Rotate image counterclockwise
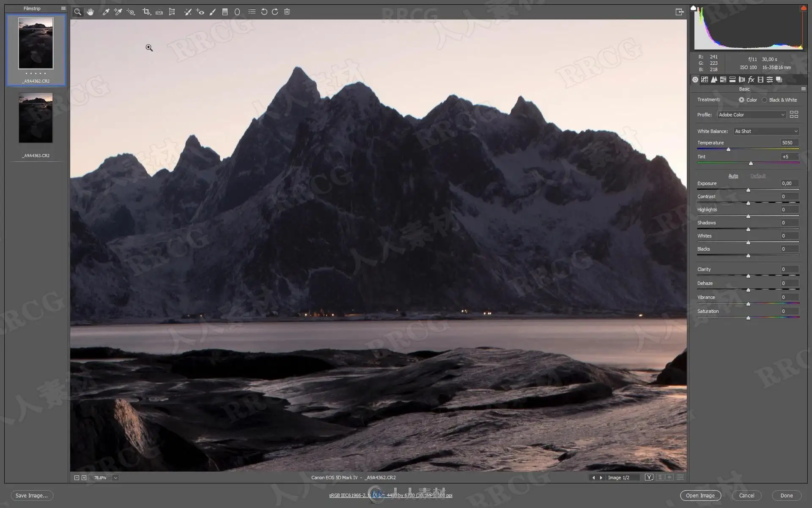Screen dimensions: 812x508 (x=264, y=12)
